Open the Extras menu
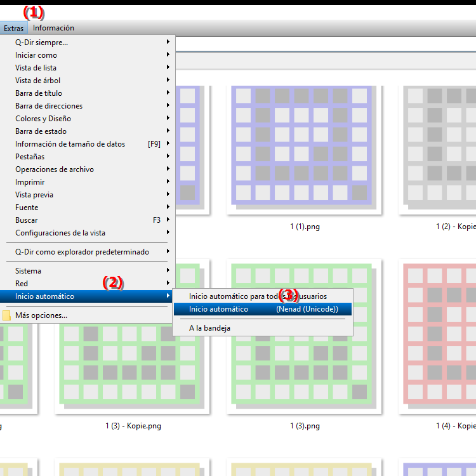The height and width of the screenshot is (476, 476). click(x=14, y=28)
